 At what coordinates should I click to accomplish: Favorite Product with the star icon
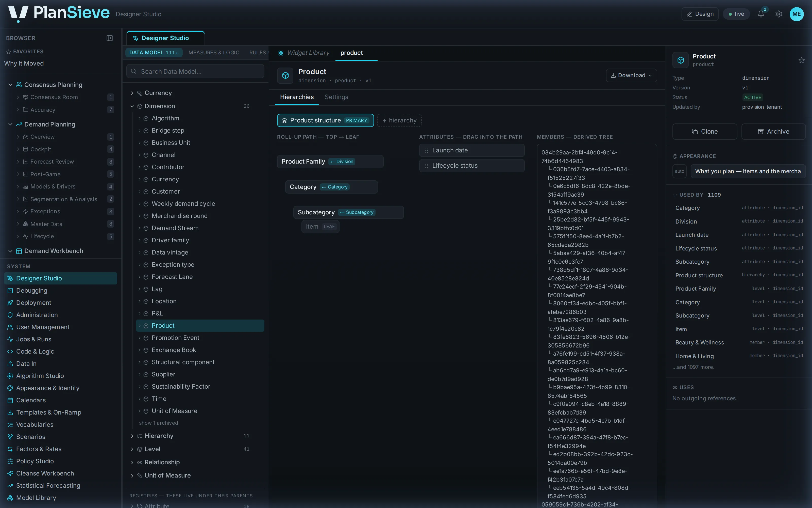coord(801,60)
